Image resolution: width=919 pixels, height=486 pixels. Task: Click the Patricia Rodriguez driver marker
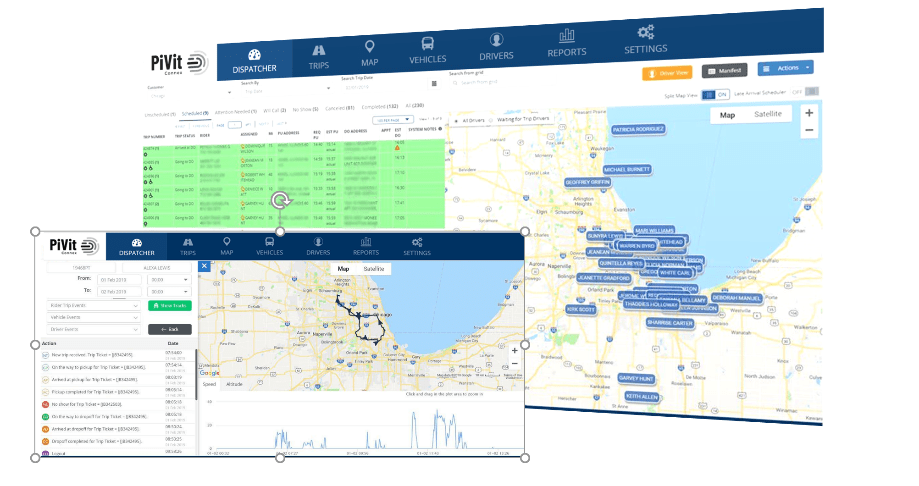(639, 130)
